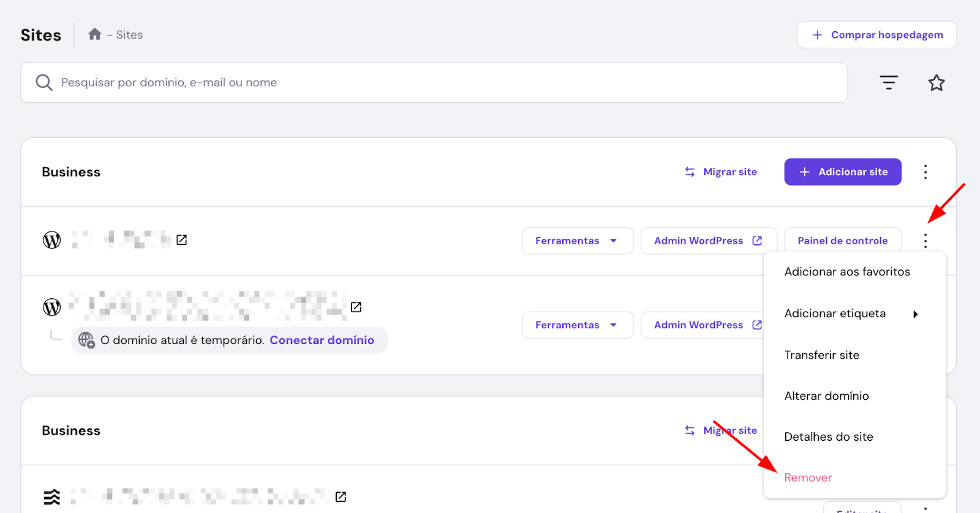
Task: Select Adicionar aos favoritos menu item
Action: tap(846, 272)
